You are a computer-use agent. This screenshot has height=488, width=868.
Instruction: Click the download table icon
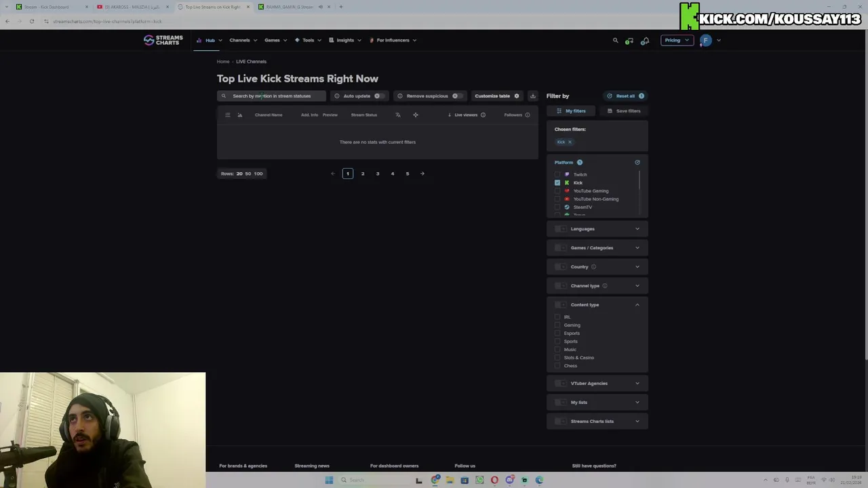point(532,96)
